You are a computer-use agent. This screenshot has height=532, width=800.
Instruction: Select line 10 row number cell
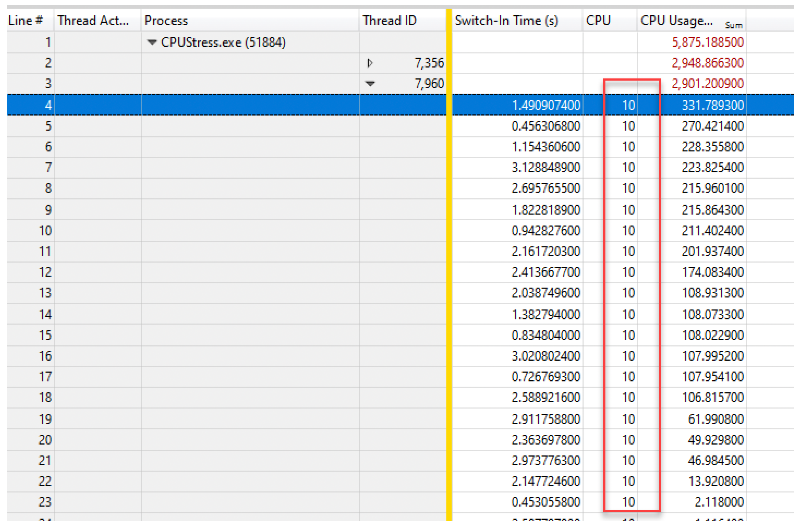pos(30,231)
